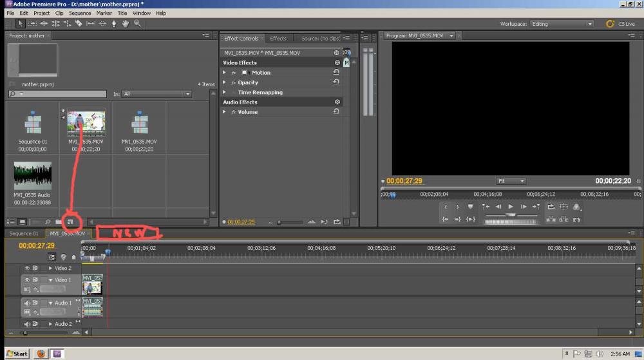Set unnumbered marker in Program monitor
The width and height of the screenshot is (644, 360).
(470, 207)
